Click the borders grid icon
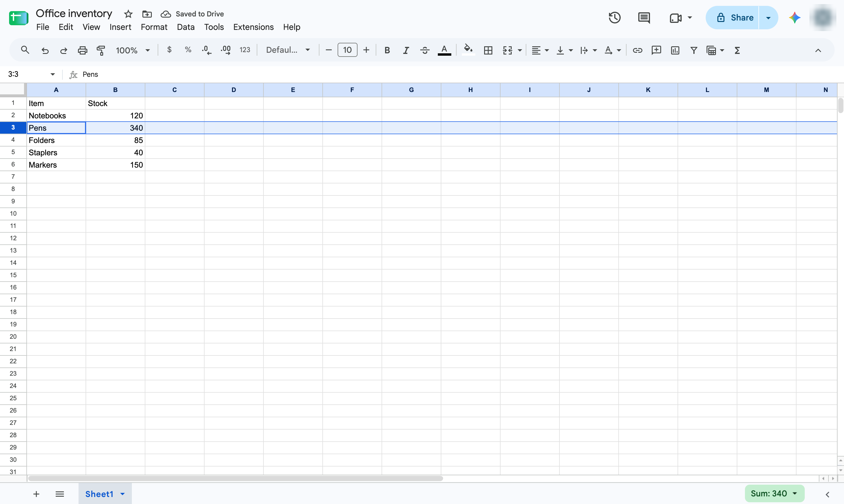Viewport: 844px width, 504px height. tap(488, 50)
